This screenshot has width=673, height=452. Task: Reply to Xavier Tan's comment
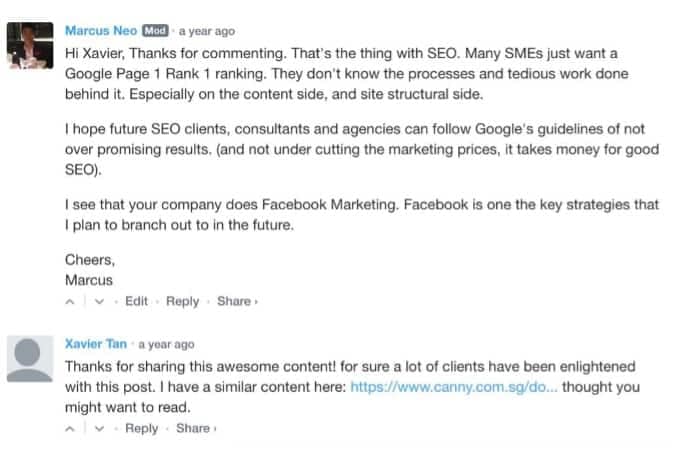coord(141,428)
